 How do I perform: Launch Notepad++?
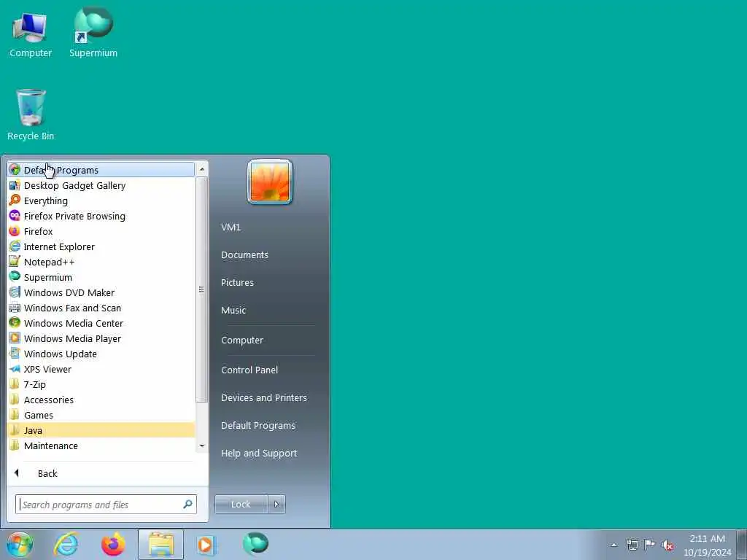coord(101,262)
